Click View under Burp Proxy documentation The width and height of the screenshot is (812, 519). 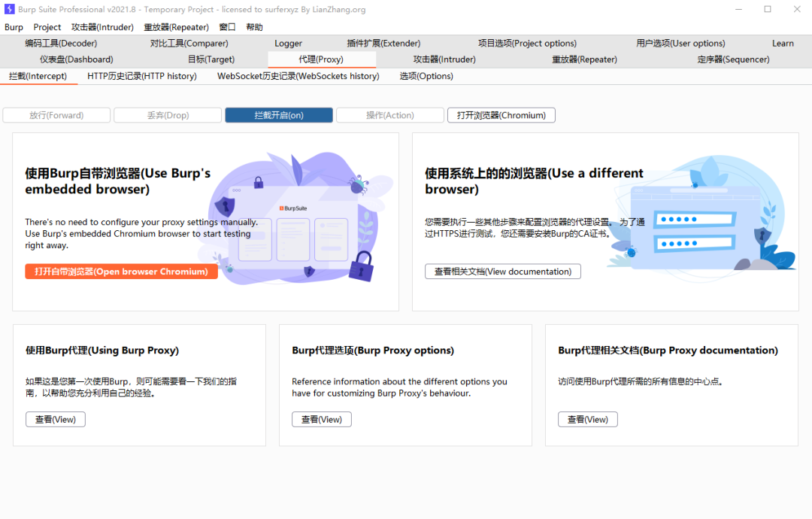pos(588,420)
